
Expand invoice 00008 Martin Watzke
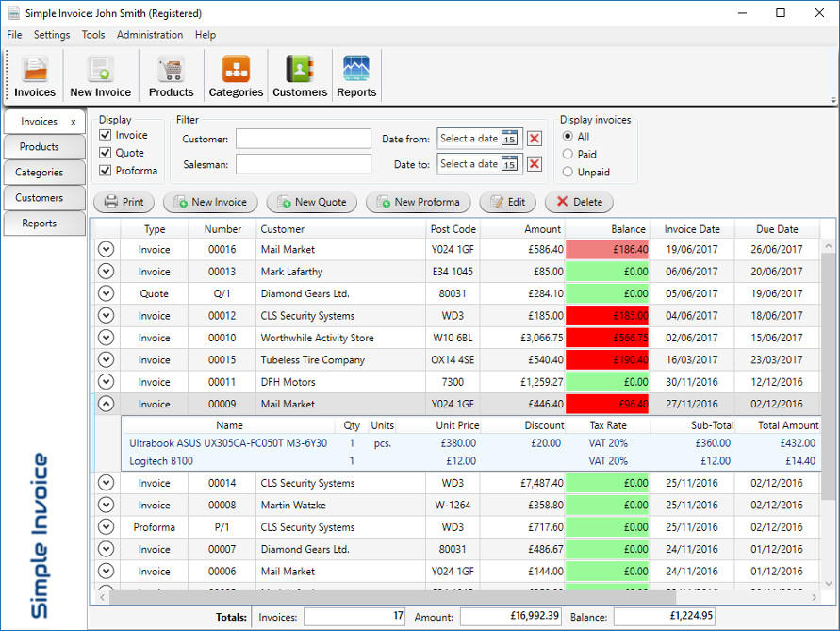click(107, 505)
